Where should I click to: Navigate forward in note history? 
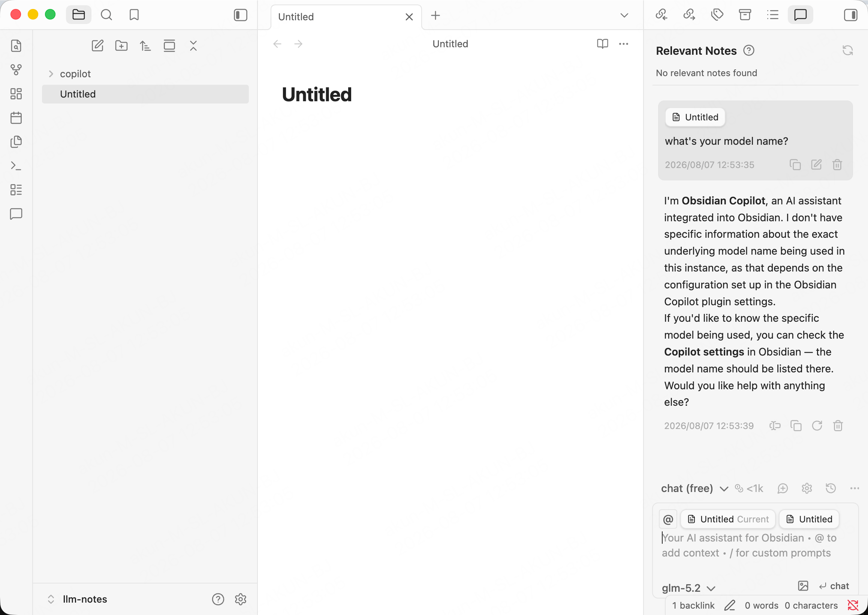299,44
